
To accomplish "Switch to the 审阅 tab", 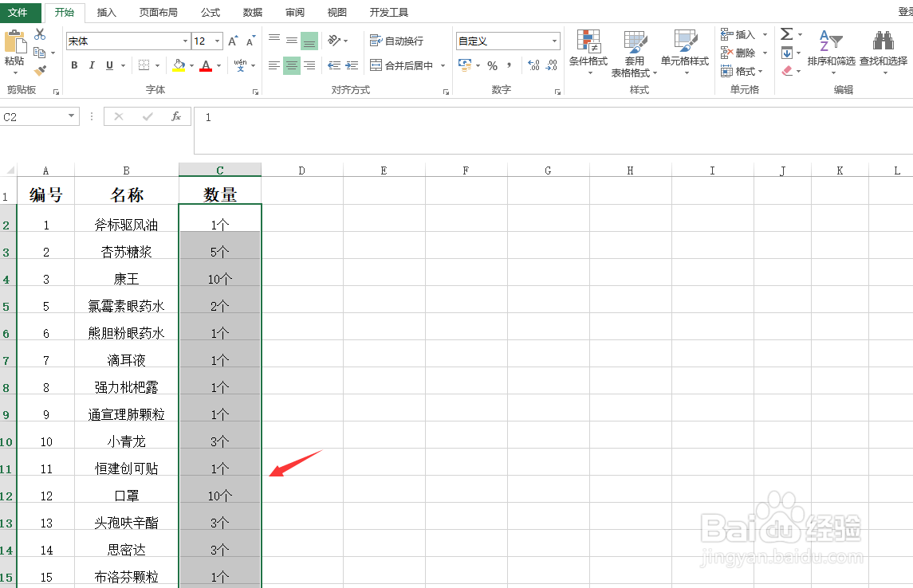I will pyautogui.click(x=295, y=12).
